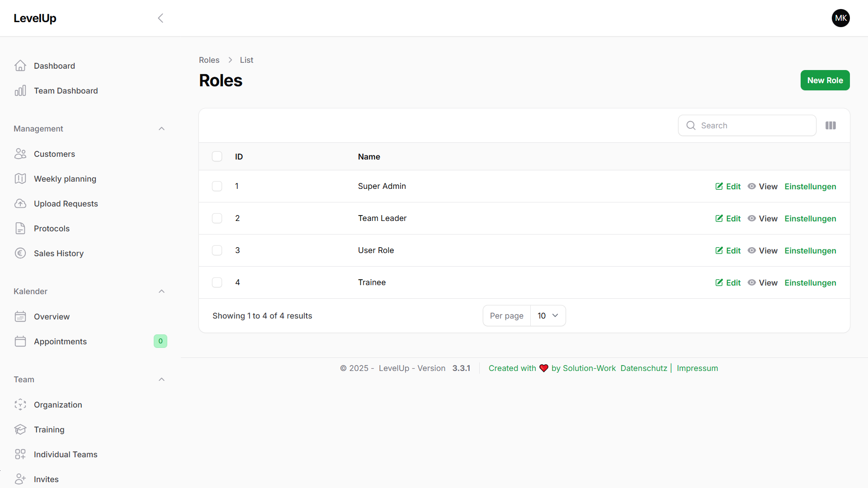Screen dimensions: 868x488
Task: Click the Dashboard home icon
Action: [x=20, y=66]
